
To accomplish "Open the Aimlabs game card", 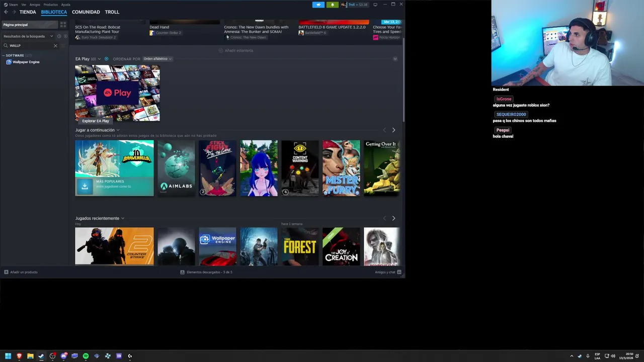I will tap(176, 168).
